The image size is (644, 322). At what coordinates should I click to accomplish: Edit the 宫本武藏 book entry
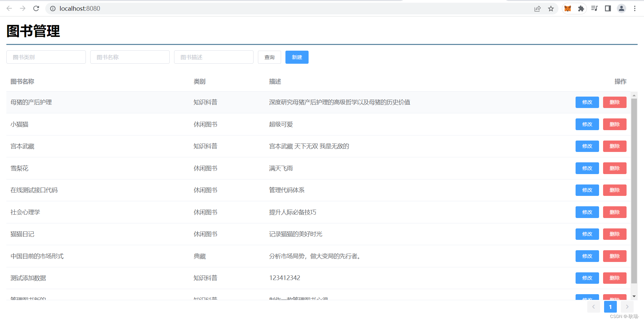(x=587, y=146)
